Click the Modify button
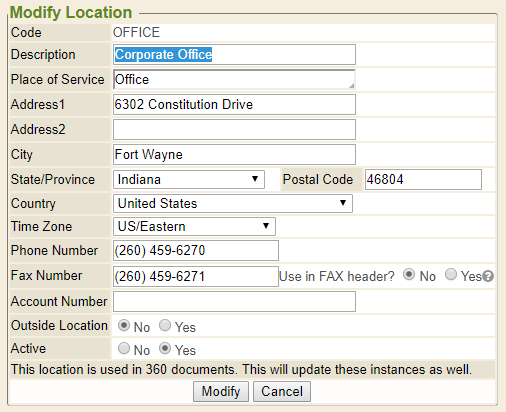 pyautogui.click(x=221, y=391)
